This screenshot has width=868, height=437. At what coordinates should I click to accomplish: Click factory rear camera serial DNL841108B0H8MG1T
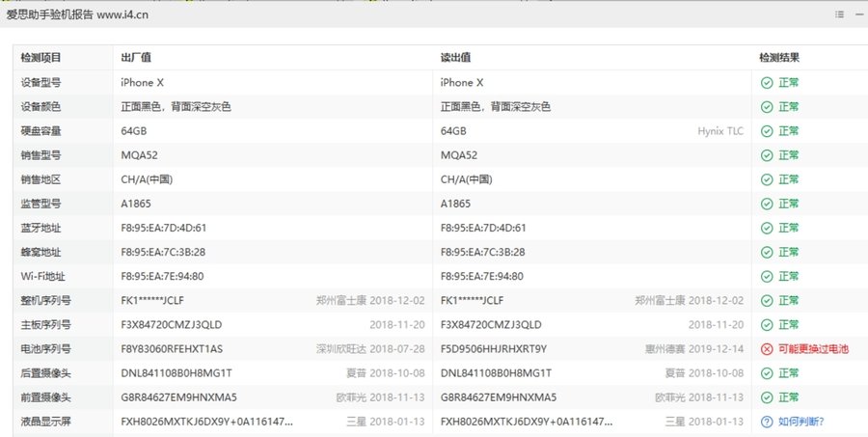(176, 373)
